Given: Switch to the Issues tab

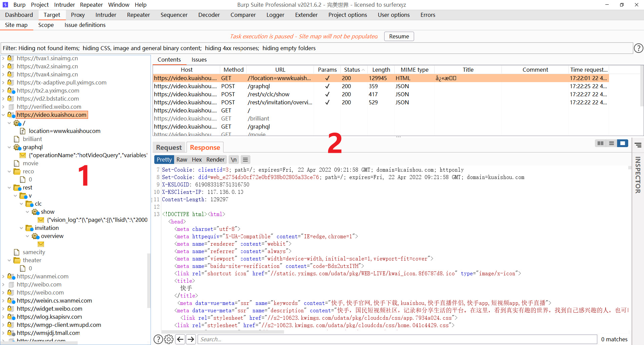Looking at the screenshot, I should coord(199,60).
